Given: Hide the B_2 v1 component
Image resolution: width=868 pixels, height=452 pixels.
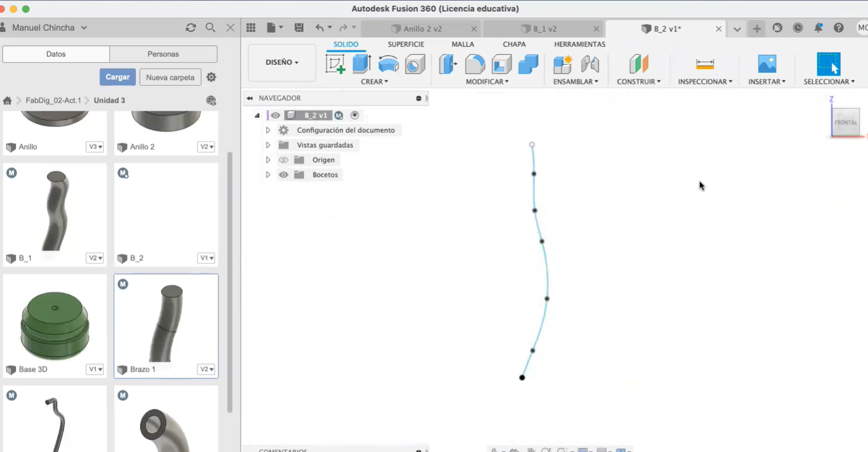Looking at the screenshot, I should (275, 115).
